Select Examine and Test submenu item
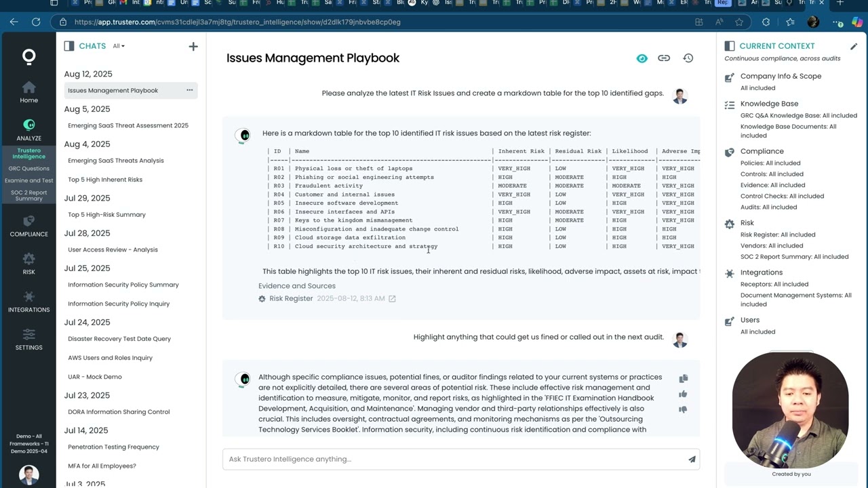The width and height of the screenshot is (868, 488). tap(28, 180)
